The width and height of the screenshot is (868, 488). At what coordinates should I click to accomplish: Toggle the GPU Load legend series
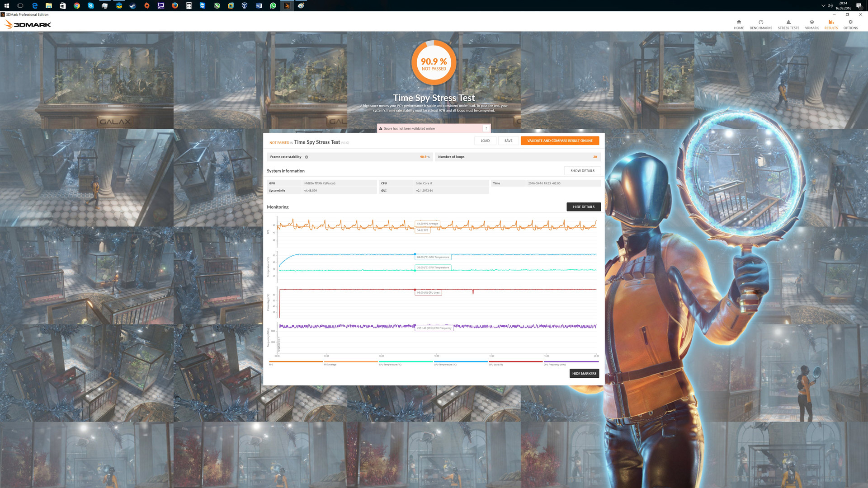click(x=516, y=363)
